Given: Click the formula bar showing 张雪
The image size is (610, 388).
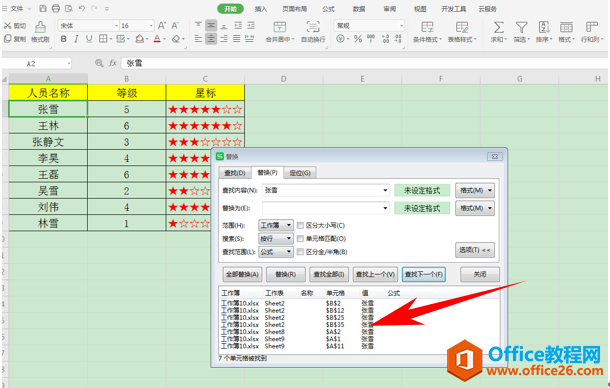Looking at the screenshot, I should [364, 63].
